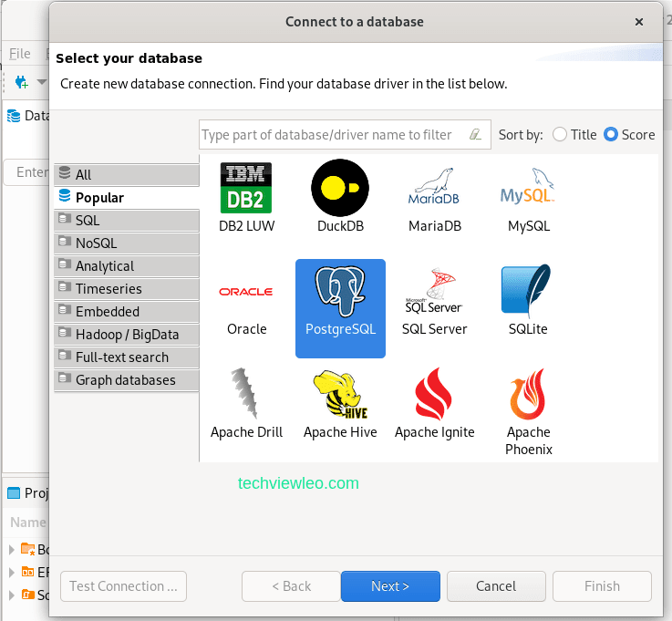Switch to Full-text search category
Image resolution: width=672 pixels, height=621 pixels.
[127, 357]
